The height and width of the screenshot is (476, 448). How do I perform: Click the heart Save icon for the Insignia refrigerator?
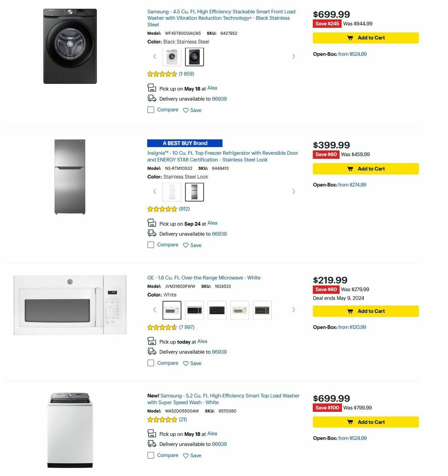186,245
